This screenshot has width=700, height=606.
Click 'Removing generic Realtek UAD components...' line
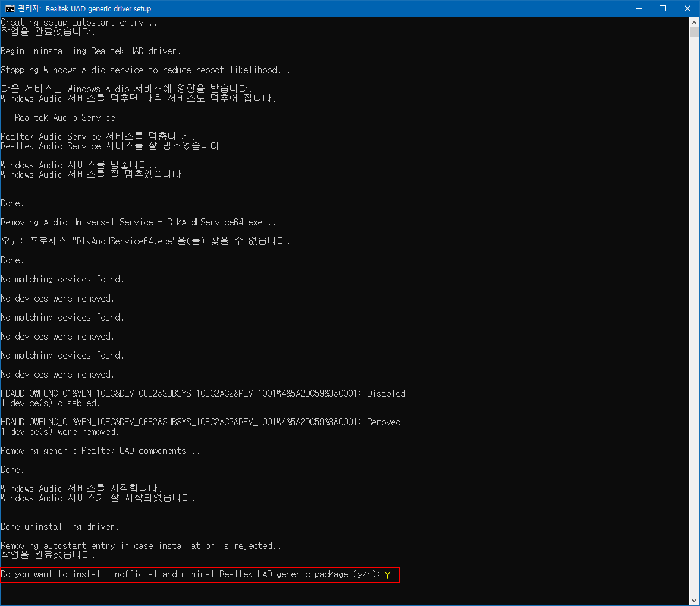(101, 451)
